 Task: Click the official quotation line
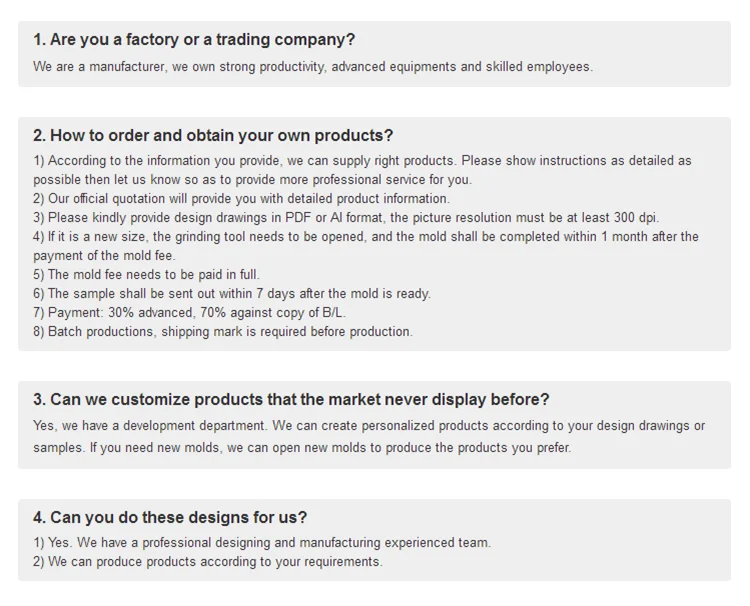[242, 198]
